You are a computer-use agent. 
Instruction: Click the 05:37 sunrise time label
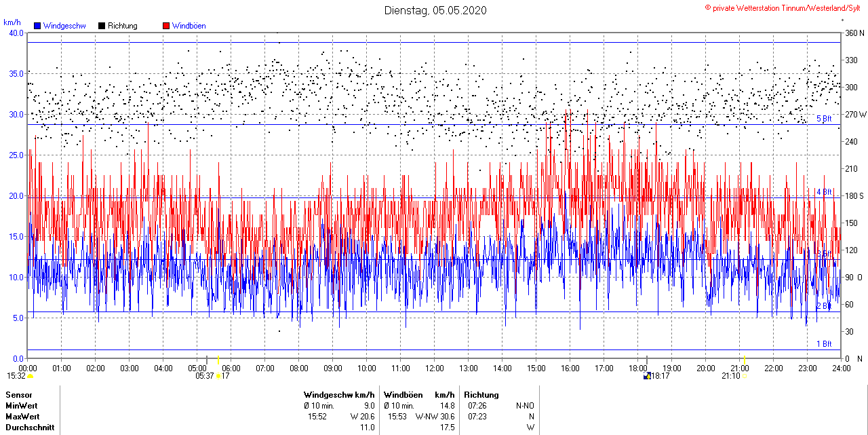[x=205, y=375]
